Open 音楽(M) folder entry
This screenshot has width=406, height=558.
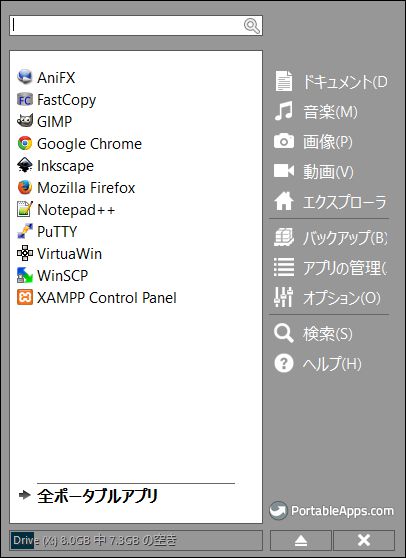pos(330,112)
